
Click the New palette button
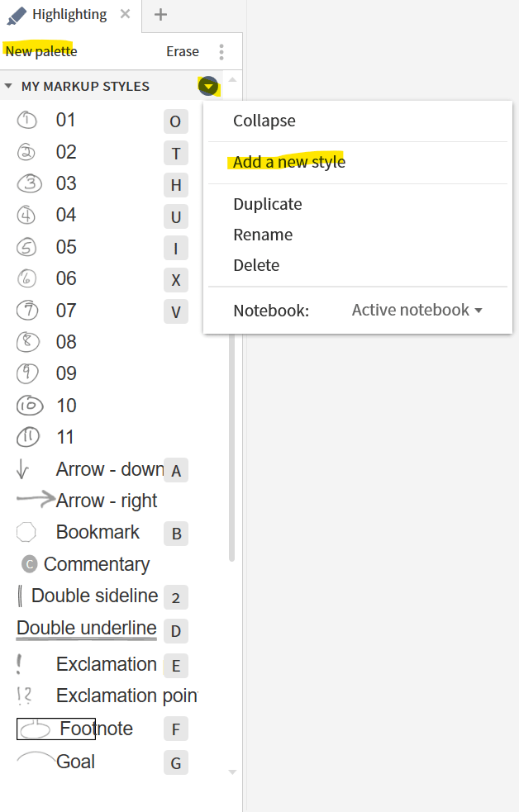40,51
